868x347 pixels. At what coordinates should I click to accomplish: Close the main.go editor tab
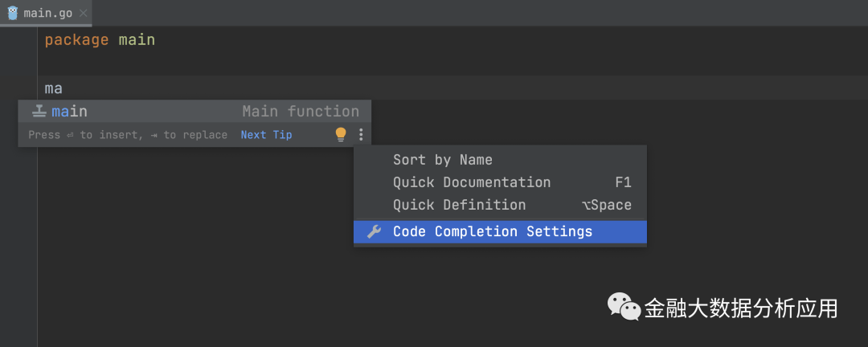point(83,13)
